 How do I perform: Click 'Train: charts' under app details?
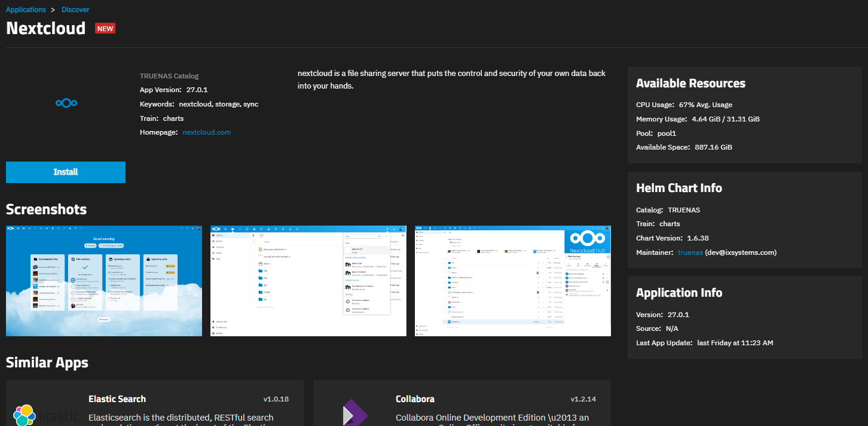tap(162, 118)
